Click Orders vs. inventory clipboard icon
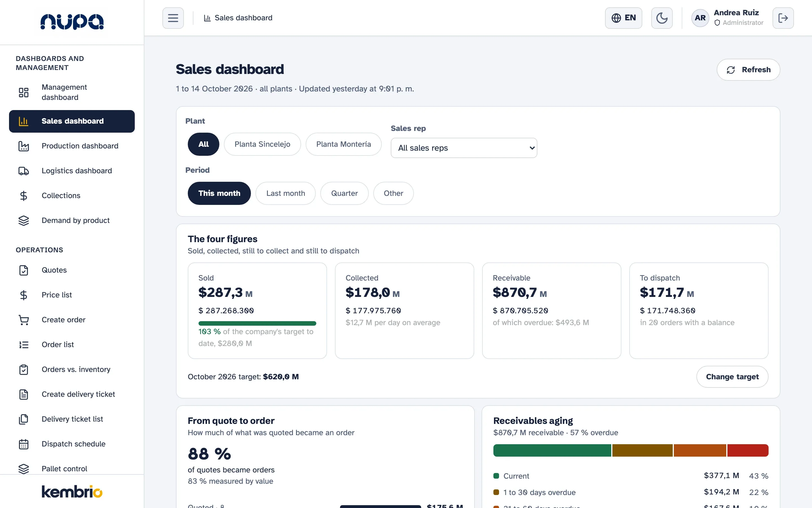 coord(23,370)
